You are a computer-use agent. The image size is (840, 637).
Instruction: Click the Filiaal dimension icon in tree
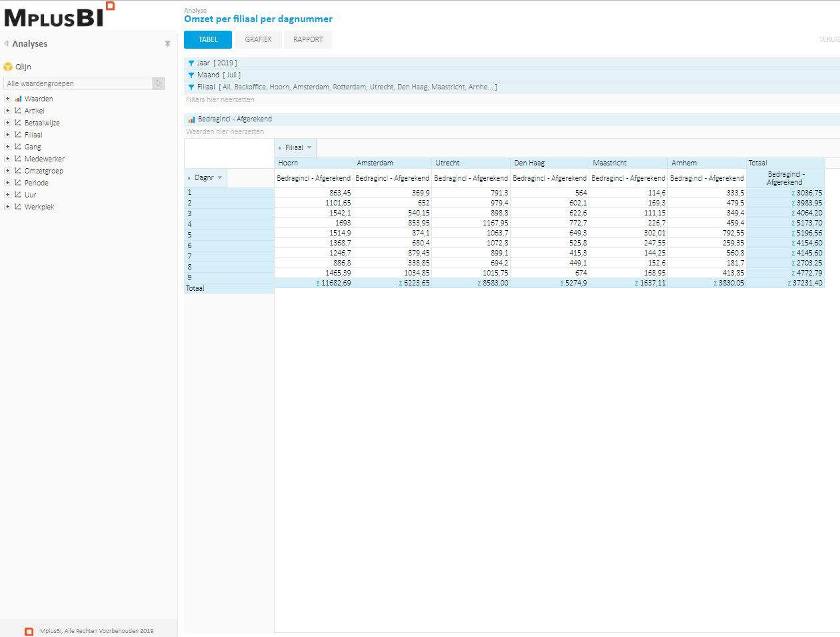(18, 135)
